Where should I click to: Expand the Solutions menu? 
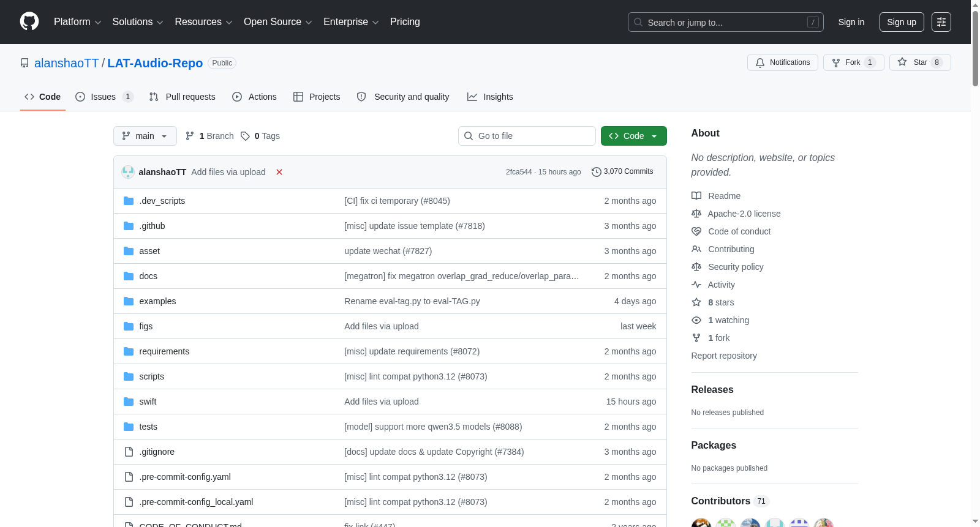click(x=138, y=22)
